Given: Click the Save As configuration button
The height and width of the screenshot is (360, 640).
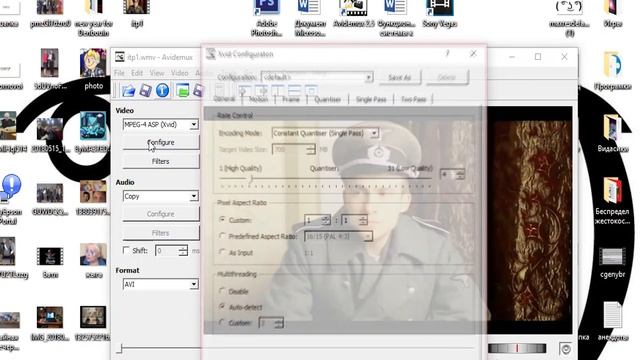Looking at the screenshot, I should click(x=399, y=77).
